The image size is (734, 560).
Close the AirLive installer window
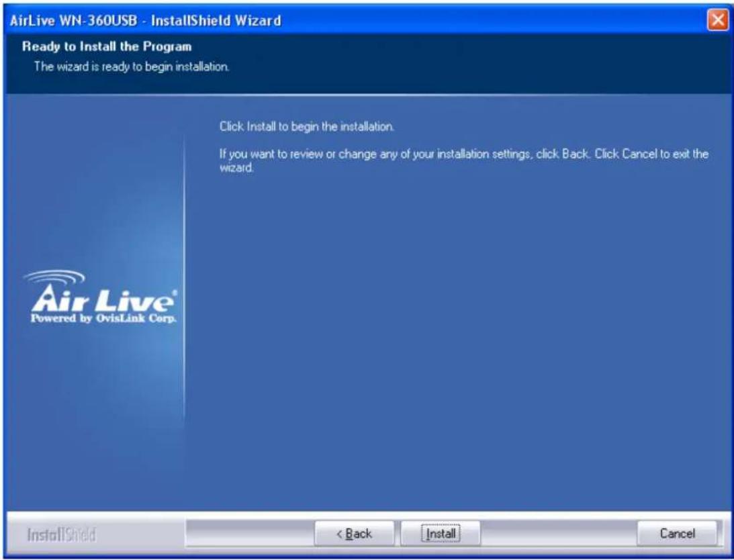[718, 20]
